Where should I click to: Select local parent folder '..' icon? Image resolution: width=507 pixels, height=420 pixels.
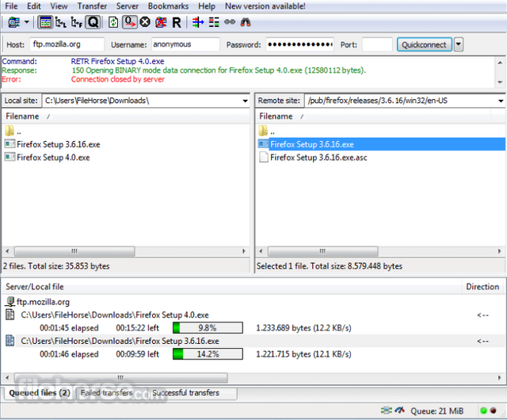pyautogui.click(x=10, y=131)
